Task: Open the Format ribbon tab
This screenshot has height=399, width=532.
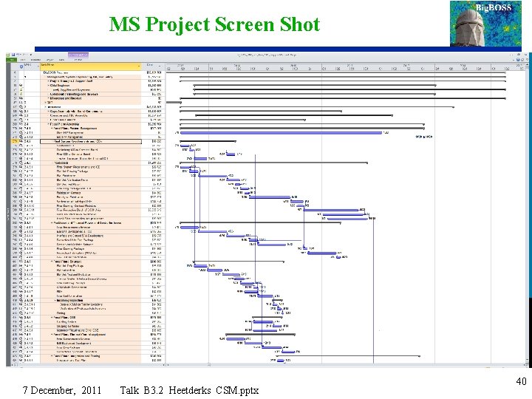Action: (78, 60)
